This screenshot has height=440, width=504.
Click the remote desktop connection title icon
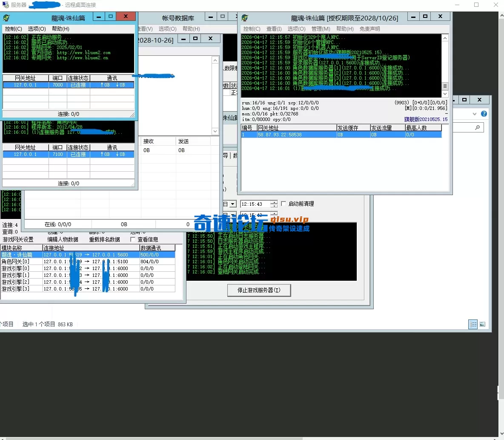click(x=5, y=5)
